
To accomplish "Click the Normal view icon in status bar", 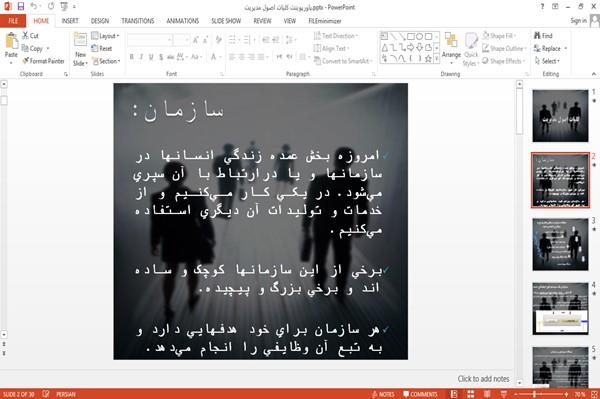I will point(454,394).
